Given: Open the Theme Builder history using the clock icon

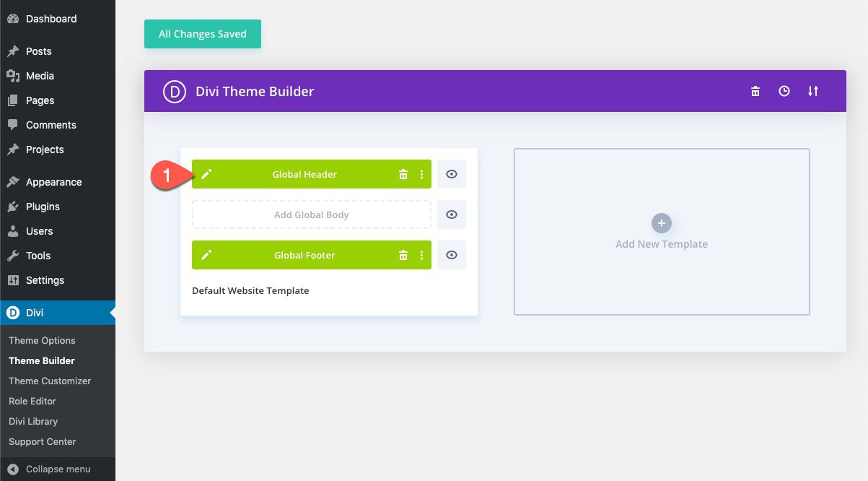Looking at the screenshot, I should 784,91.
